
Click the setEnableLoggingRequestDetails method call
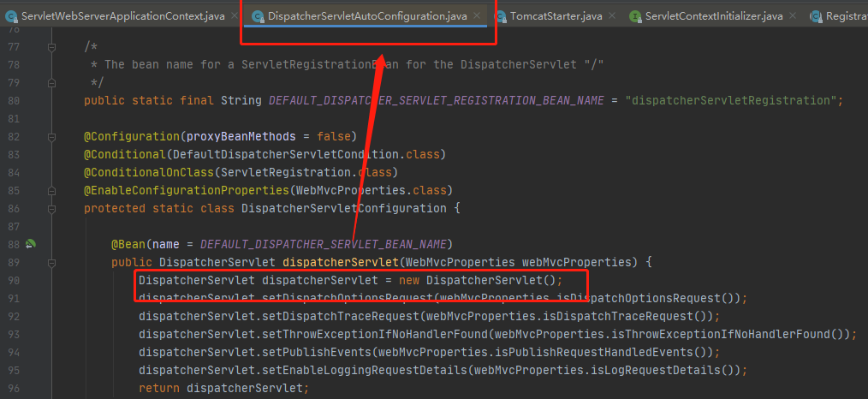(365, 370)
